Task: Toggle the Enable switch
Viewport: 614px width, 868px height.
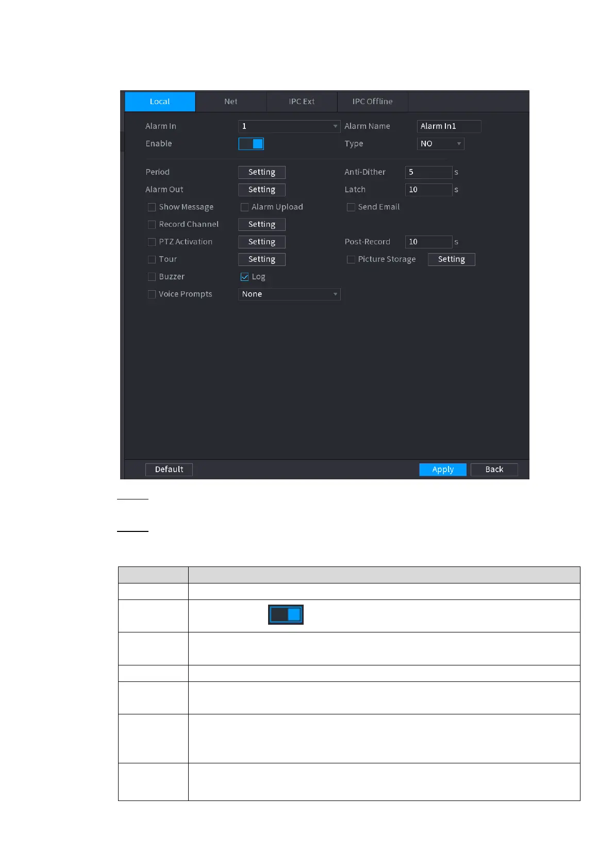Action: point(251,144)
